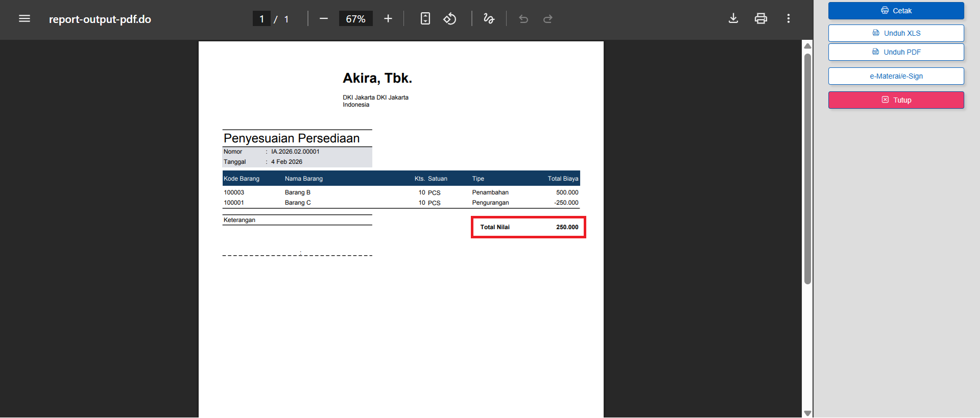Click the Unduh XLS button
The height and width of the screenshot is (418, 980).
pyautogui.click(x=896, y=33)
